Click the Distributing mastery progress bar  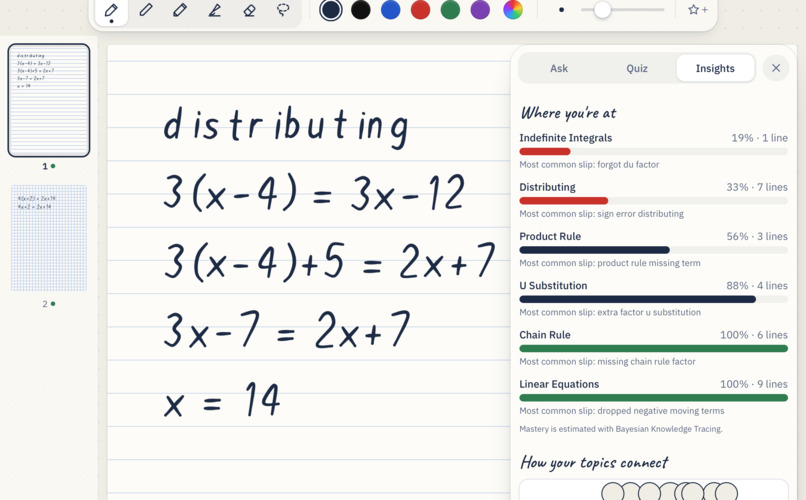point(653,201)
